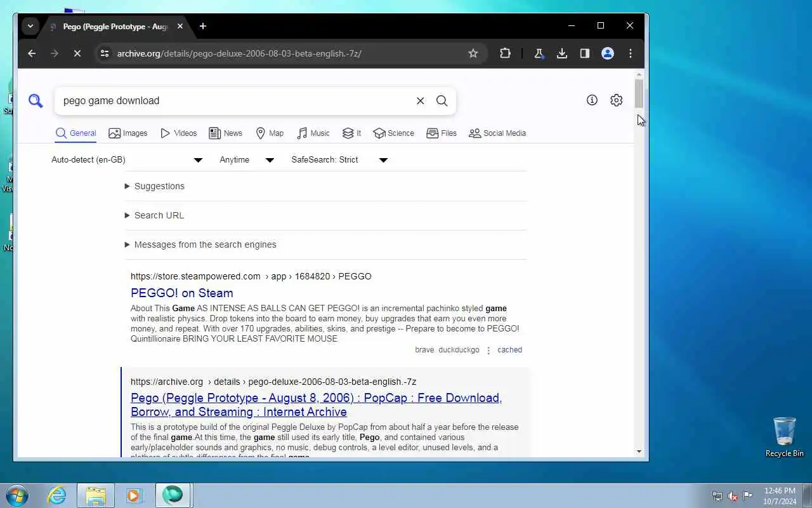Open the browser downloads icon
The width and height of the screenshot is (812, 508).
[x=562, y=53]
